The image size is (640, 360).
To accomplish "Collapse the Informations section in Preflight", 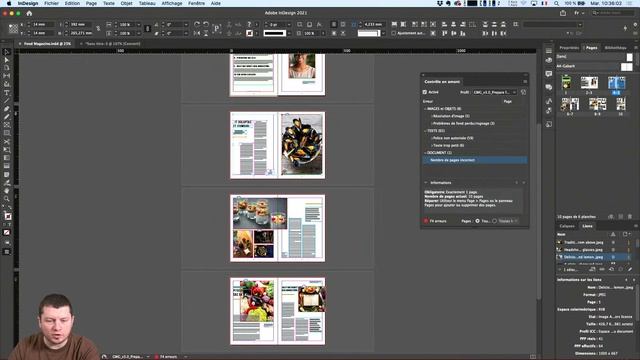I will point(426,183).
